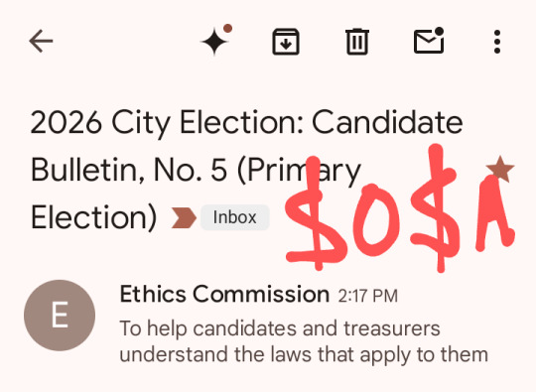
Task: Expand the 'understand the laws that apply' text line
Action: coord(304,354)
